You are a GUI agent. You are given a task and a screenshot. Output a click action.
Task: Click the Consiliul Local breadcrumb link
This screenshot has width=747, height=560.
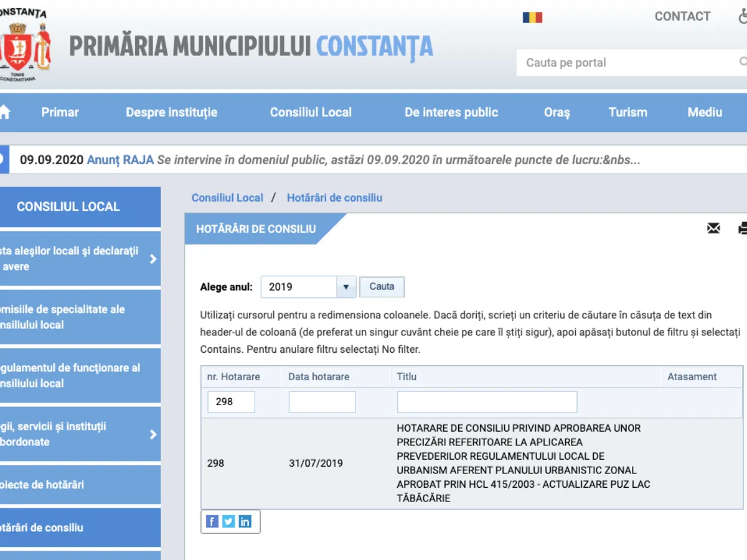click(227, 198)
